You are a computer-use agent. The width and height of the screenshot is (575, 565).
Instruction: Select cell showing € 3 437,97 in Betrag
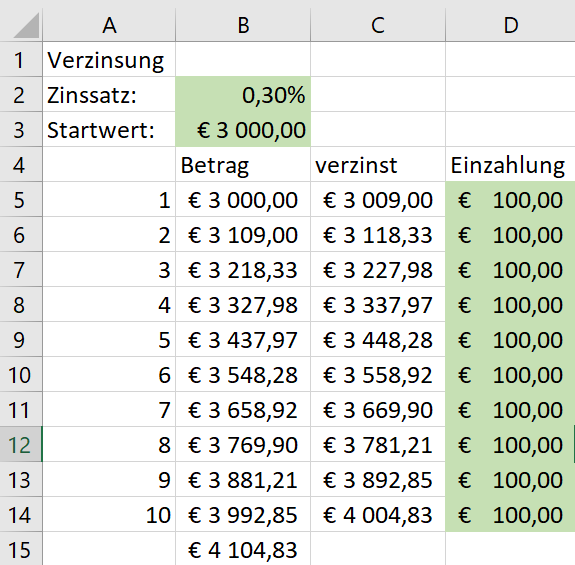(243, 340)
